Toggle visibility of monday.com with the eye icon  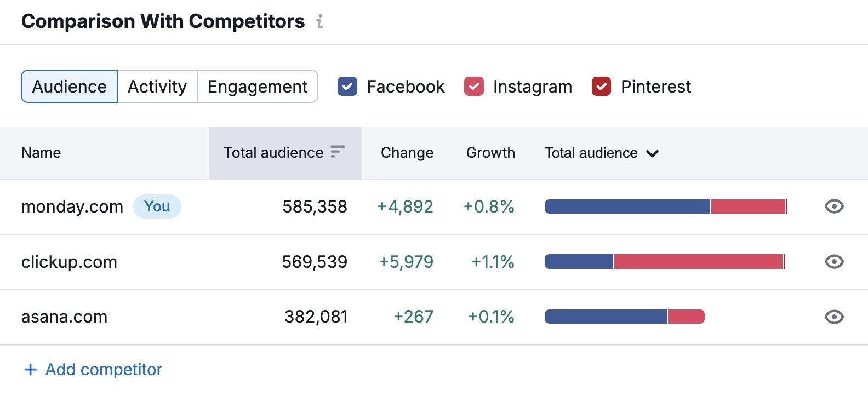point(834,206)
